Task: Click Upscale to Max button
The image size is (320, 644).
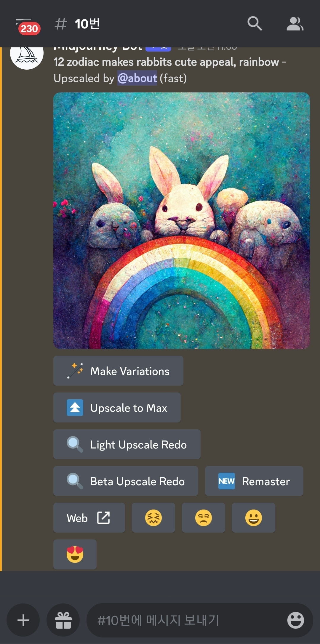Action: click(x=117, y=407)
